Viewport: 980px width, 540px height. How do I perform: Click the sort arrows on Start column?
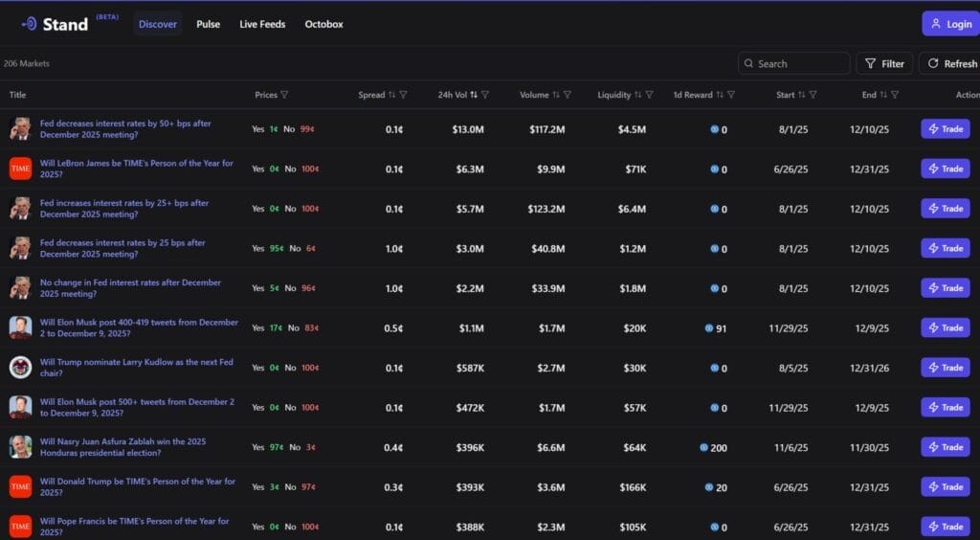[802, 95]
